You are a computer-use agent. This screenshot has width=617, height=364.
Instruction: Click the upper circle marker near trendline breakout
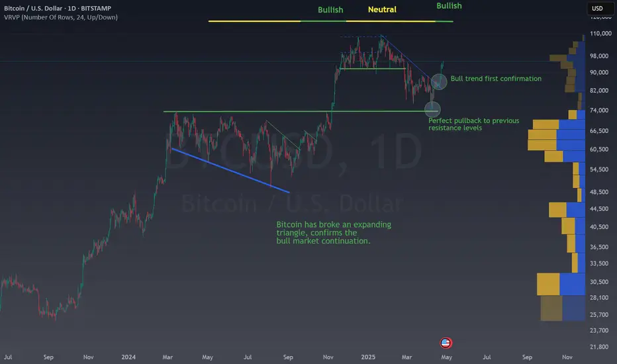(439, 81)
